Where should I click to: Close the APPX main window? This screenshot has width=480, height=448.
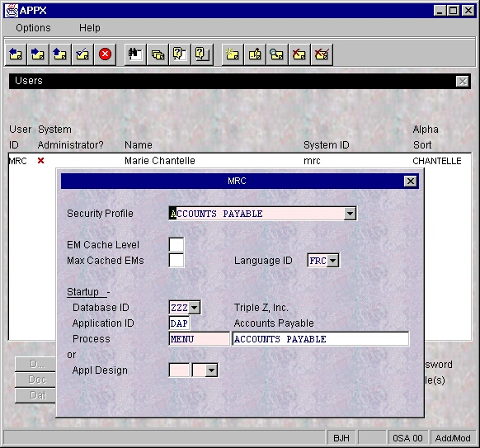point(468,11)
